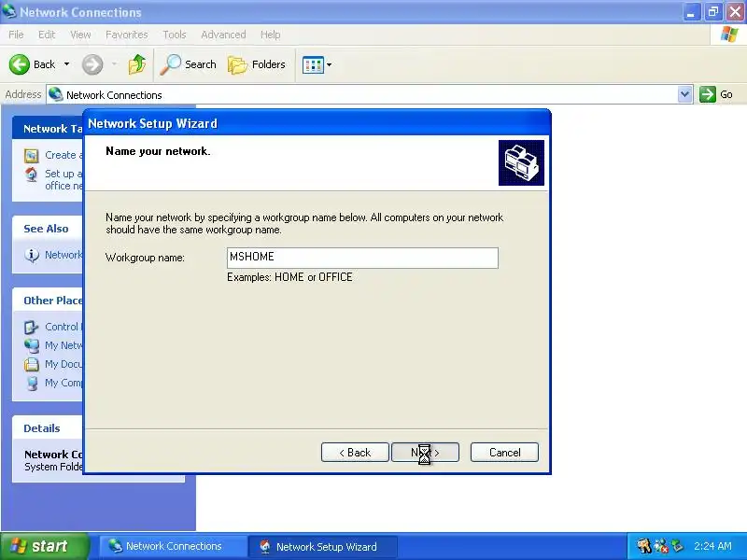Screen dimensions: 747x560
Task: Click the keys icon in system tray
Action: (x=643, y=546)
